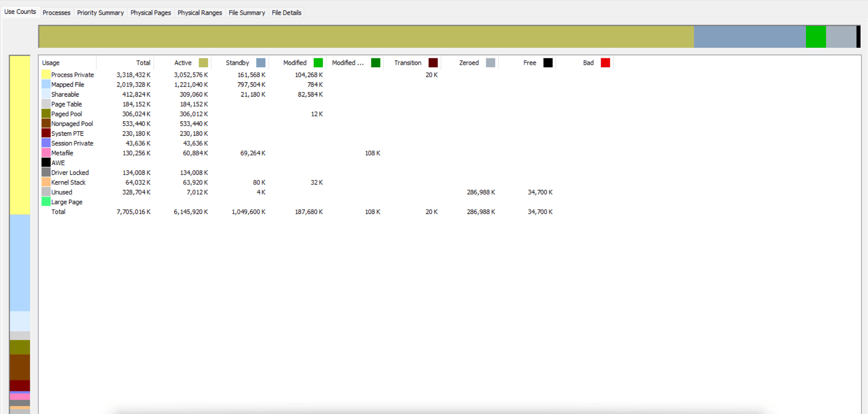Image resolution: width=868 pixels, height=414 pixels.
Task: Open the Priority Summary tab
Action: pos(100,13)
